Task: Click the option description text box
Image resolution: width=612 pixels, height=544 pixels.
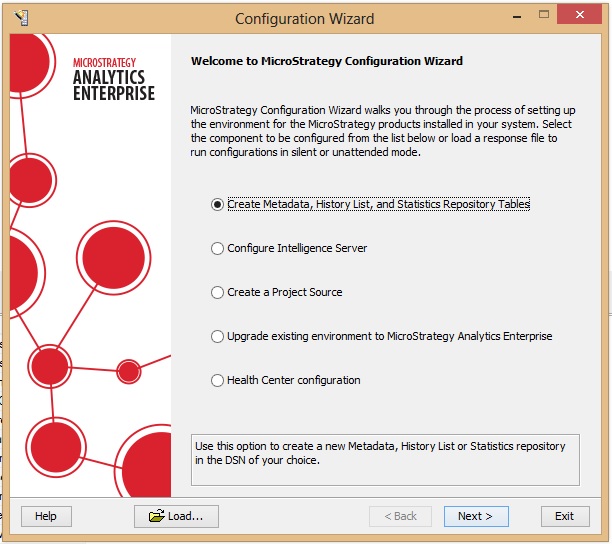Action: tap(385, 460)
